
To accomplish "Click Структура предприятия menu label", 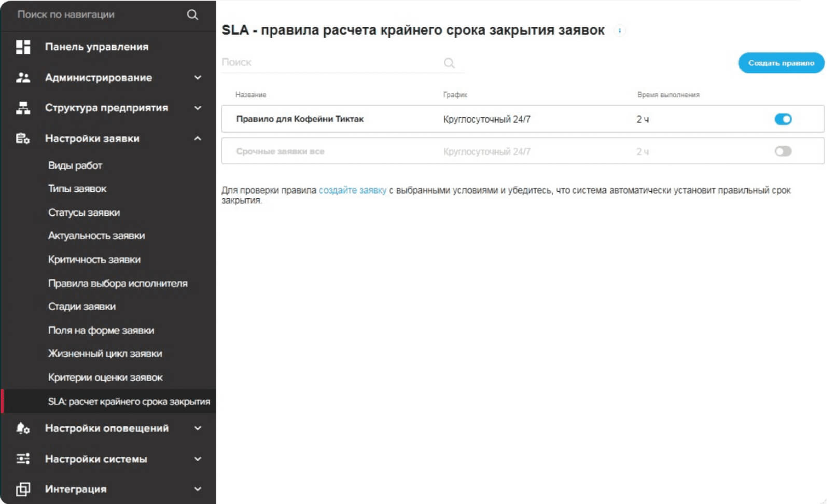I will 106,108.
